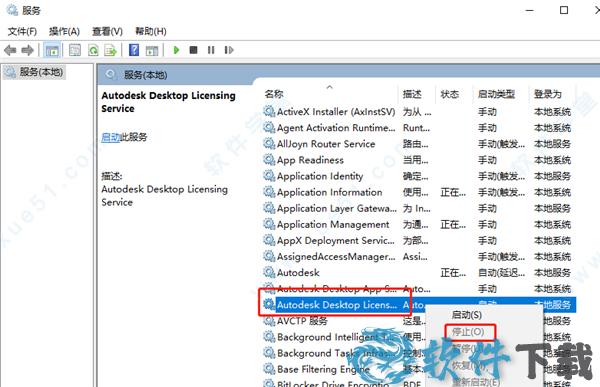
Task: Choose 停止(O) in the context menu
Action: point(468,331)
